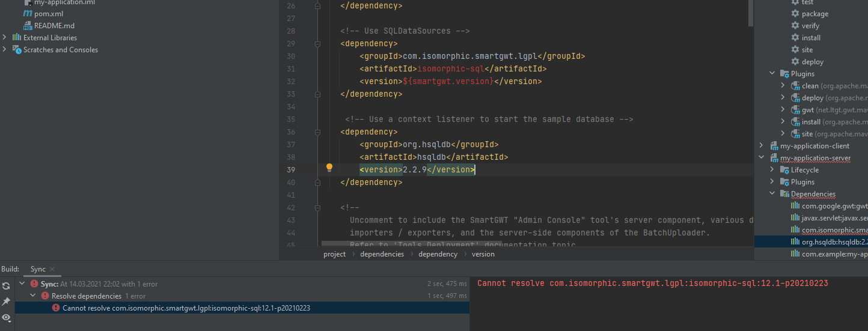Click the gwt plugin icon
Viewport: 868px width, 331px height.
(x=795, y=110)
